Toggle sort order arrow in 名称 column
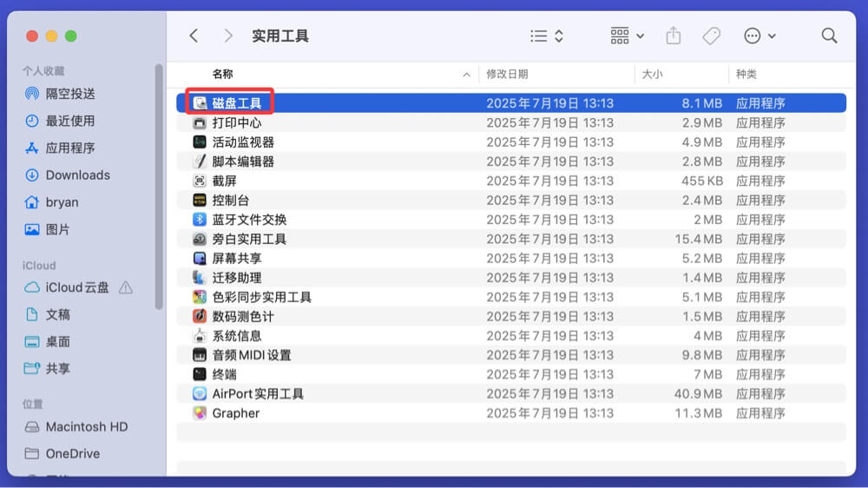Screen dimensions: 868x488 [467, 74]
